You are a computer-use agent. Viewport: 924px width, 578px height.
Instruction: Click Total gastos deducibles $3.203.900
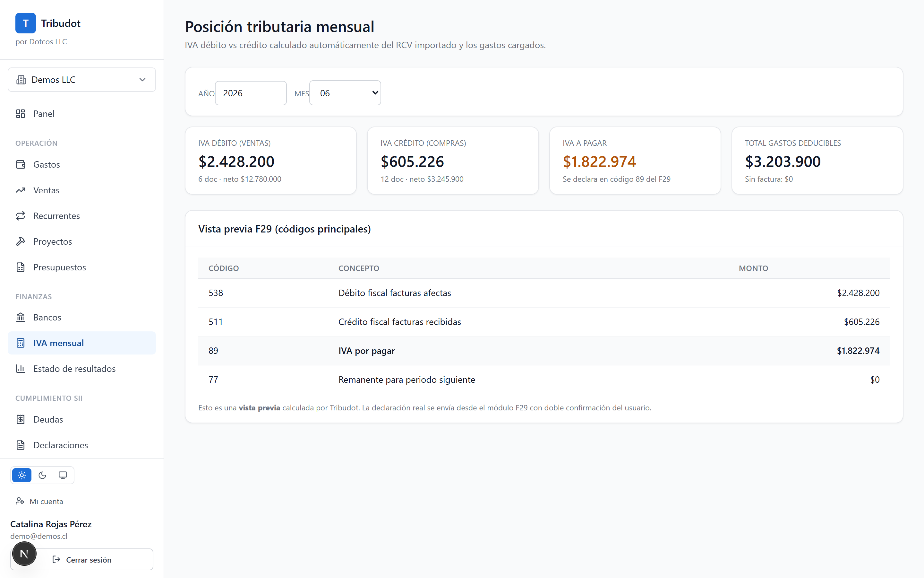coord(783,162)
